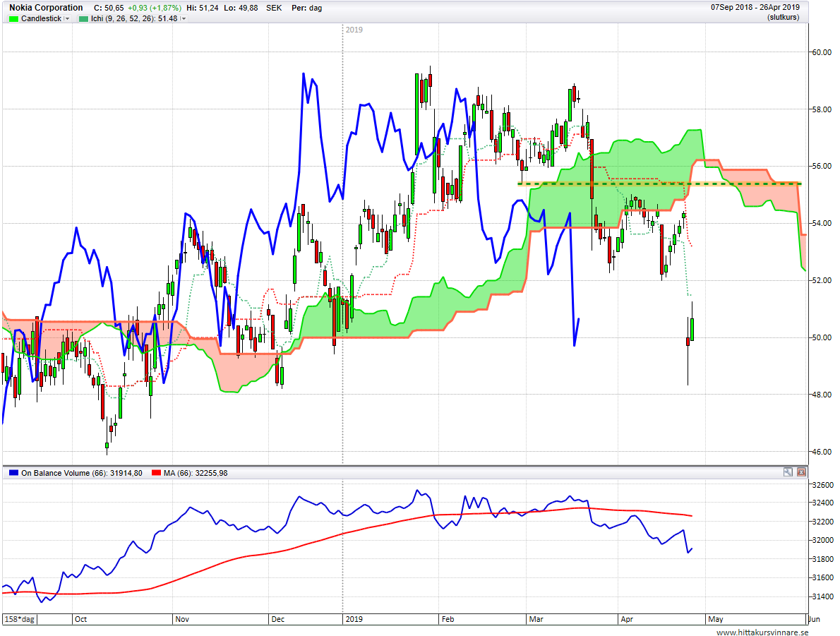
Task: Click the (slutkurs) label
Action: [784, 17]
